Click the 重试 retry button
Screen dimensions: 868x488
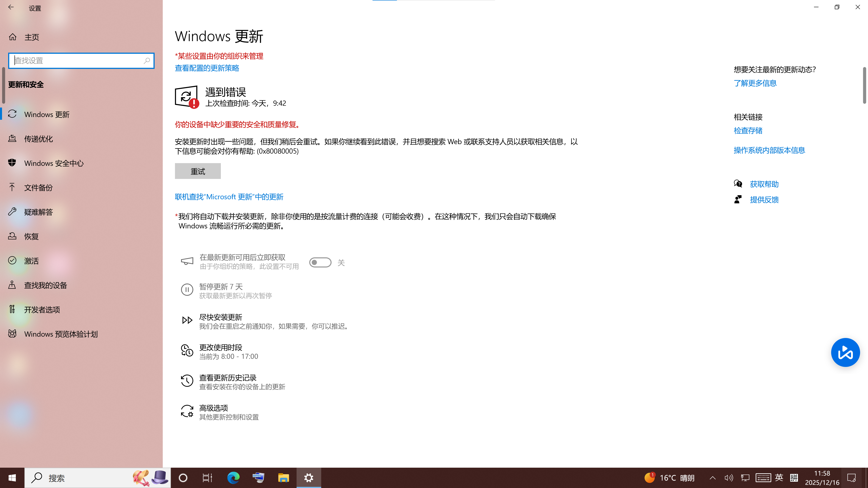(198, 171)
